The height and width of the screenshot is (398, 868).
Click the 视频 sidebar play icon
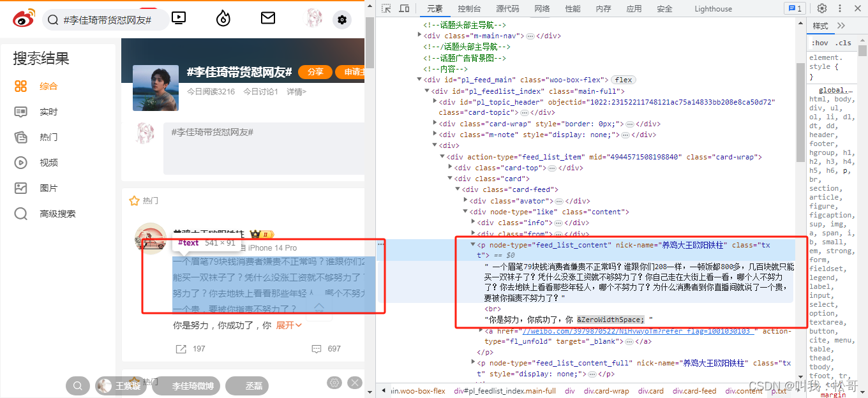(21, 163)
